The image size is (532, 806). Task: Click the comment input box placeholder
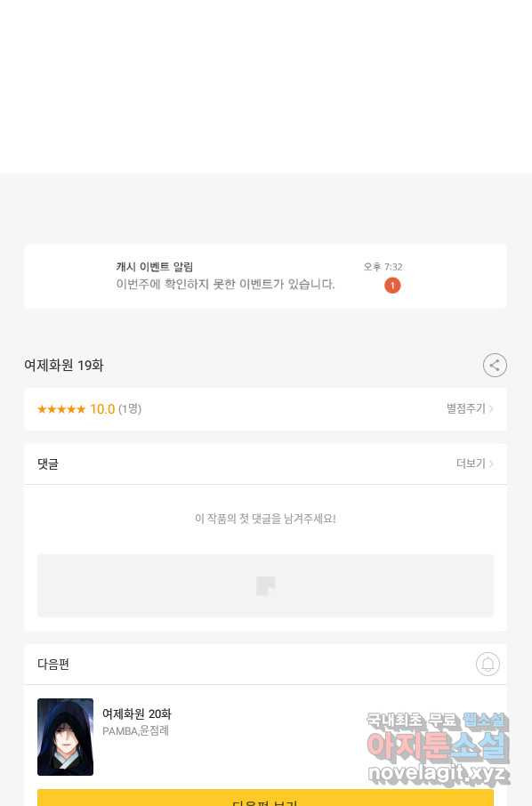(x=265, y=585)
